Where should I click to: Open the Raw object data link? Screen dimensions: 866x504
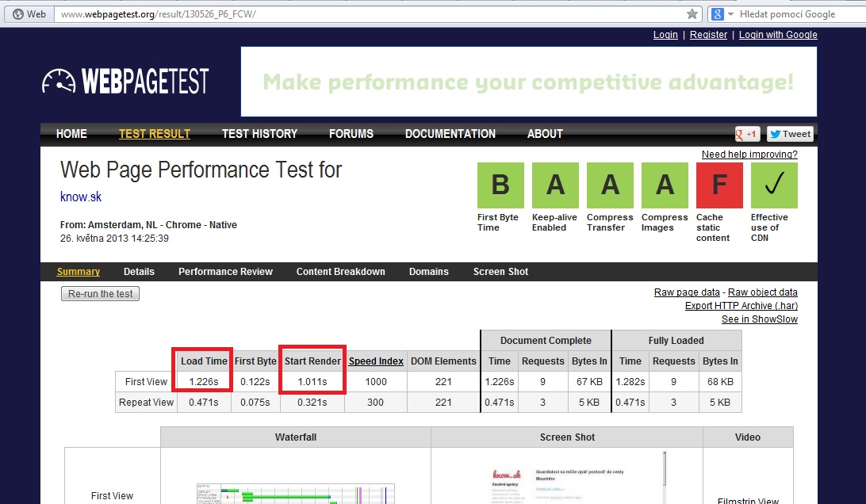(763, 292)
